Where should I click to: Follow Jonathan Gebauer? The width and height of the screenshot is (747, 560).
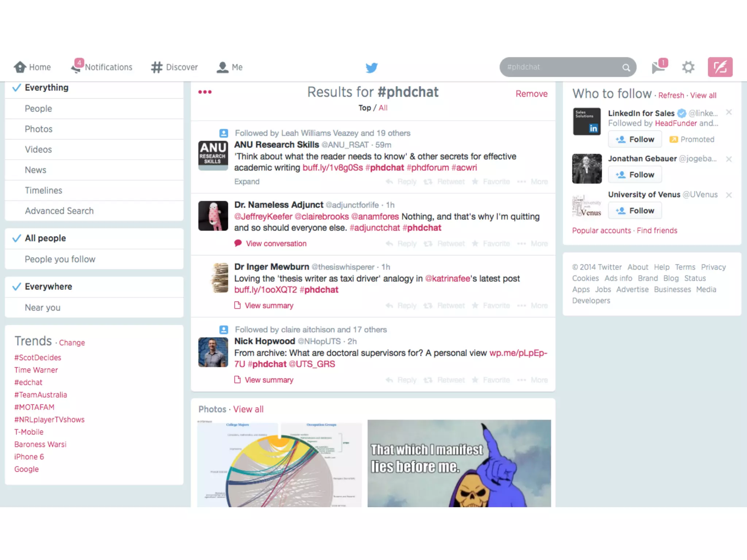pos(635,175)
